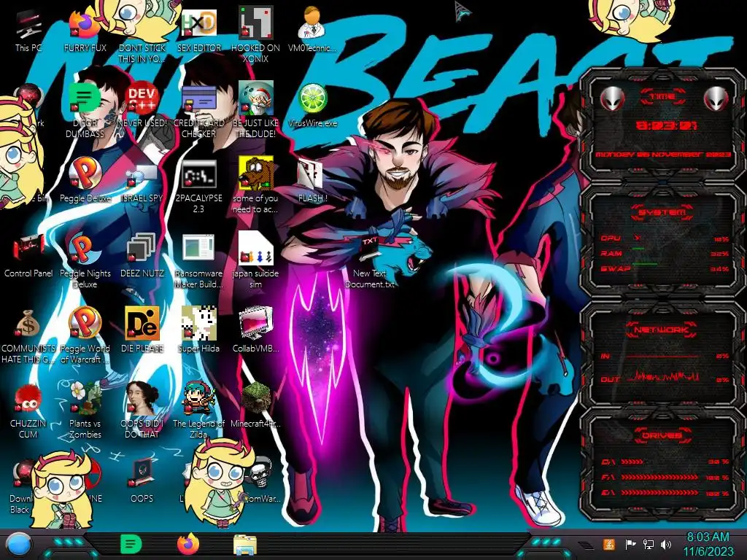Viewport: 747px width, 560px height.
Task: Click the Start orb on taskbar
Action: pyautogui.click(x=20, y=545)
